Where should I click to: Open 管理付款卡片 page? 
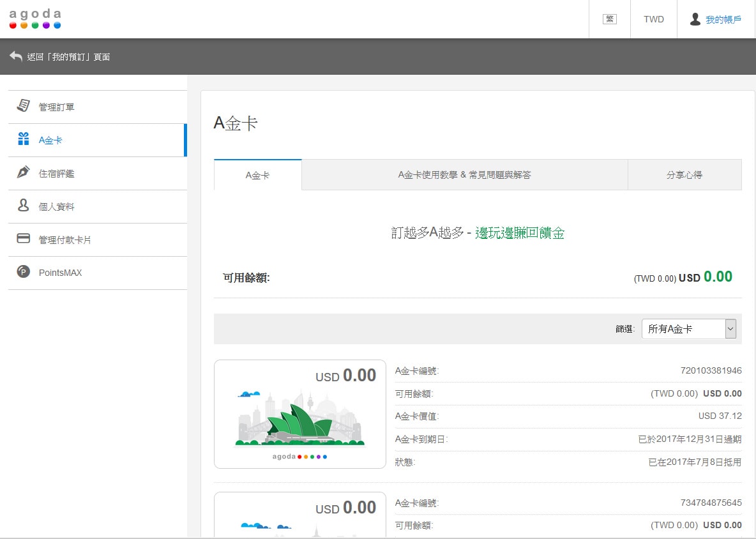98,240
